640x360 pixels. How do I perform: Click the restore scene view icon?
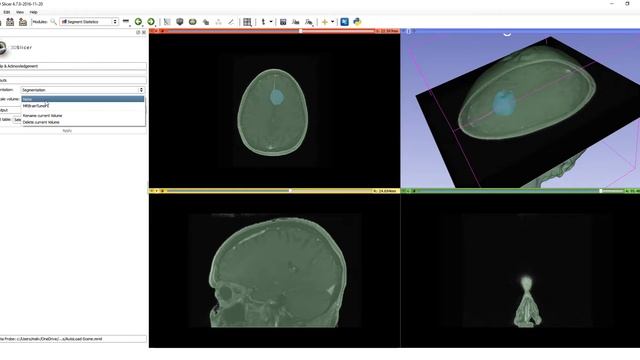coord(309,22)
